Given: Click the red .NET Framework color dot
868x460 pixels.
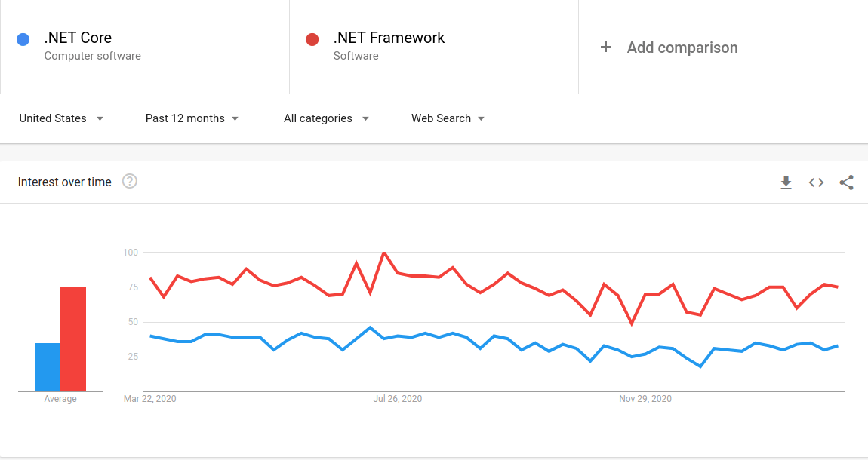Looking at the screenshot, I should coord(312,39).
